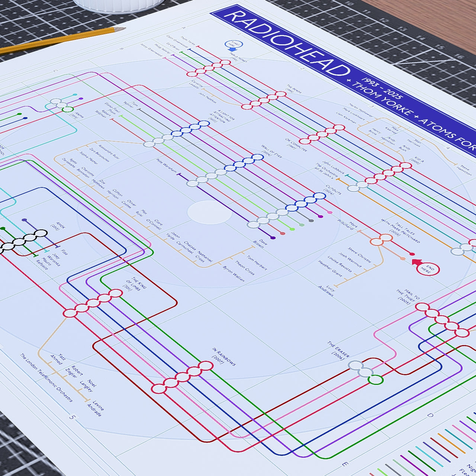Click the 'Flea' line name
Image resolution: width=476 pixels, height=476 pixels.
coord(65,252)
